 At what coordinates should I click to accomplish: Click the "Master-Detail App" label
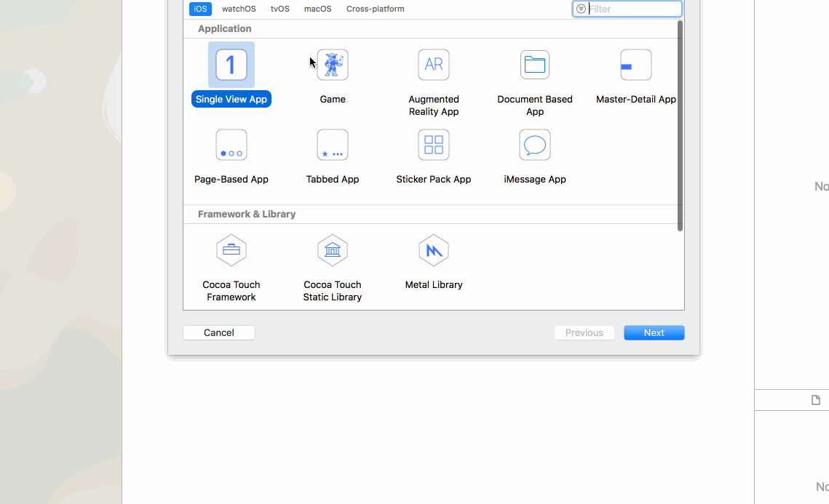(636, 99)
